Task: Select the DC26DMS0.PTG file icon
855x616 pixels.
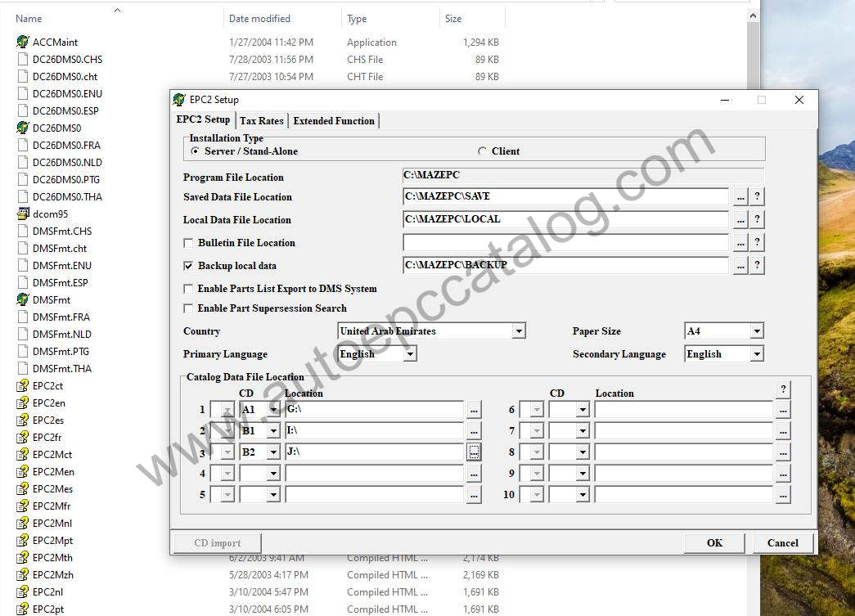Action: (22, 179)
